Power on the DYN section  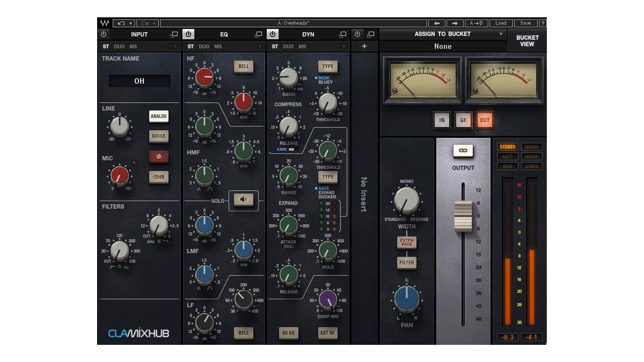point(273,34)
